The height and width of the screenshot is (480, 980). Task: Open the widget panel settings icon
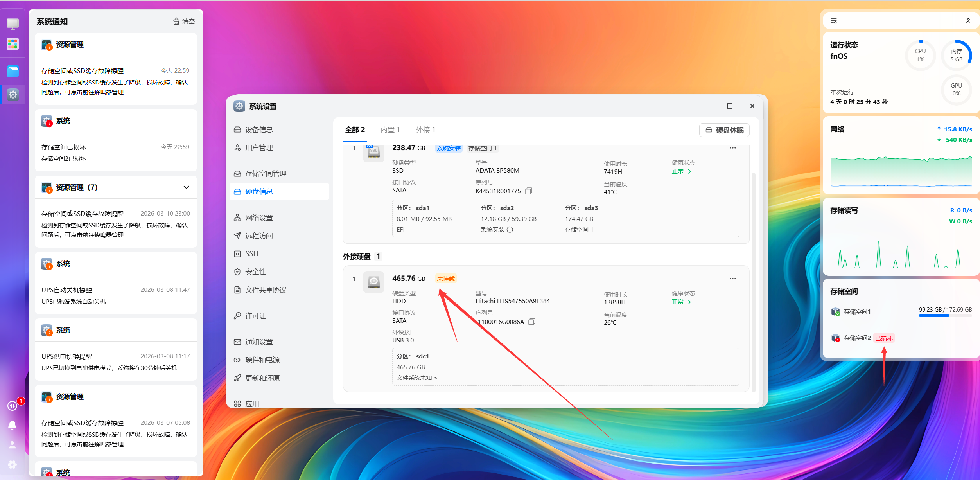click(x=834, y=21)
